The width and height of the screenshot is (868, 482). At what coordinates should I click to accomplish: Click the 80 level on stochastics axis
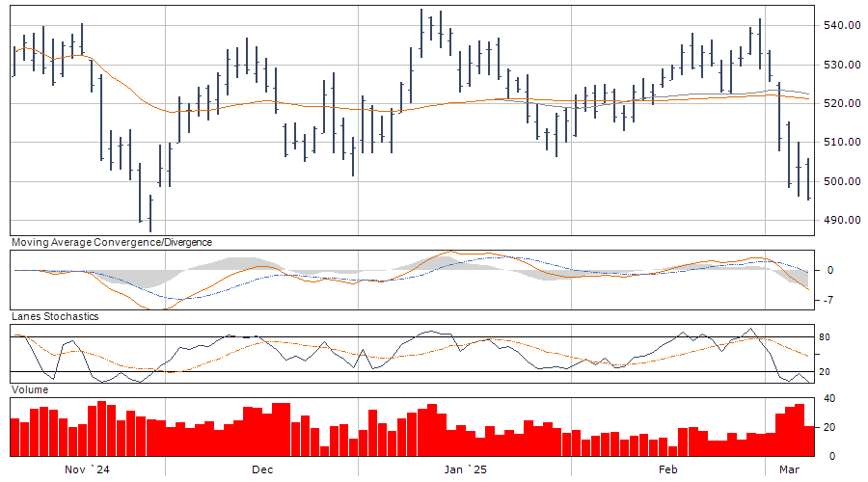[x=825, y=337]
